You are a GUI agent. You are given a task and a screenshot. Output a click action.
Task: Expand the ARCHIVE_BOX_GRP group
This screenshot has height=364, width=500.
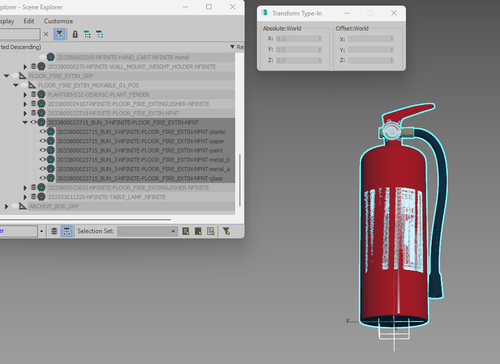pyautogui.click(x=6, y=207)
